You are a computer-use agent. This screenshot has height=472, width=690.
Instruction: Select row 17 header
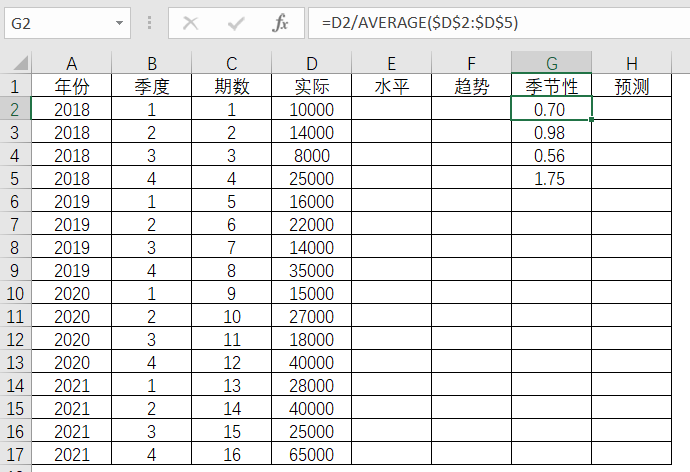(x=15, y=454)
